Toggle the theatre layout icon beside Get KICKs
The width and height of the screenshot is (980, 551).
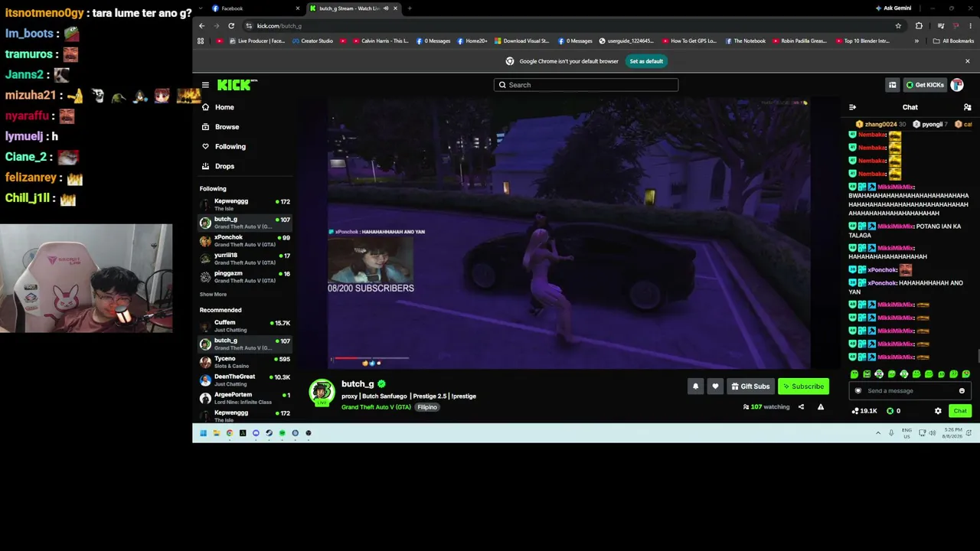[x=892, y=85]
